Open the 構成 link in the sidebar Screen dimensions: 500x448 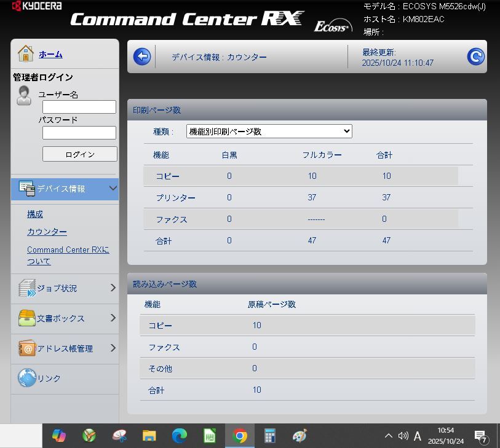(x=34, y=214)
